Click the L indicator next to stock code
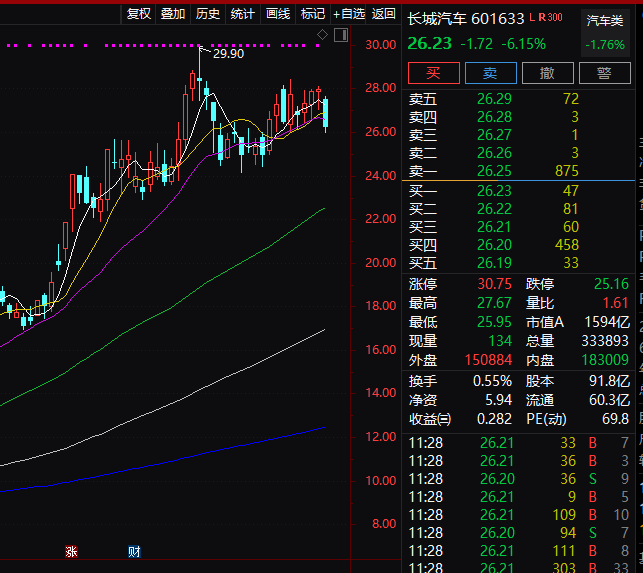Viewport: 643px width, 573px height. pos(532,17)
